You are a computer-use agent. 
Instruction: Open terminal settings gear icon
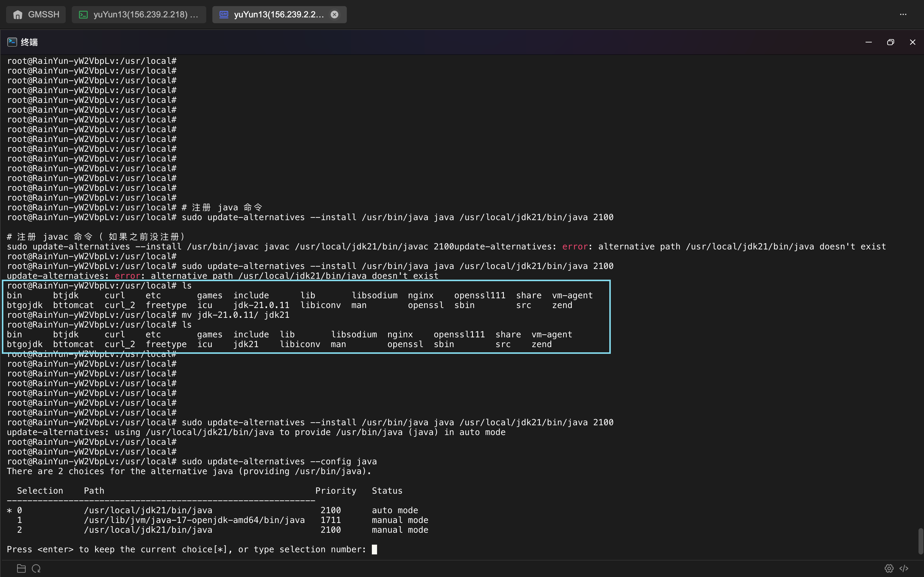point(889,568)
